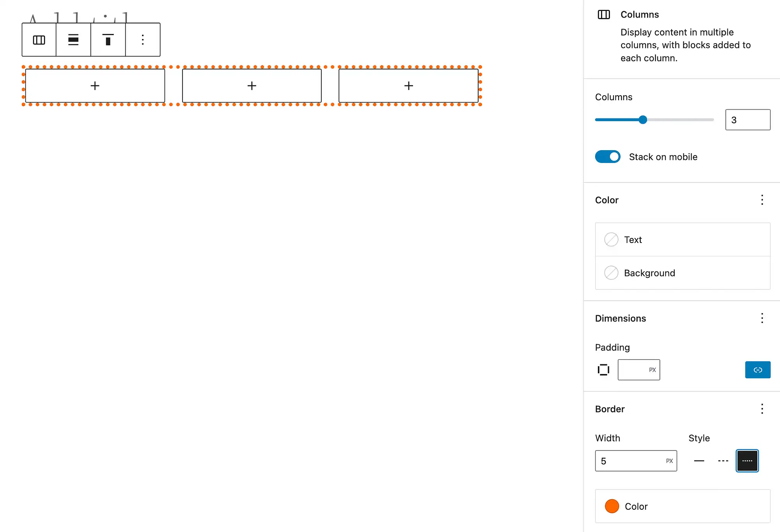Click the second empty column add block button
This screenshot has height=532, width=780.
(251, 86)
